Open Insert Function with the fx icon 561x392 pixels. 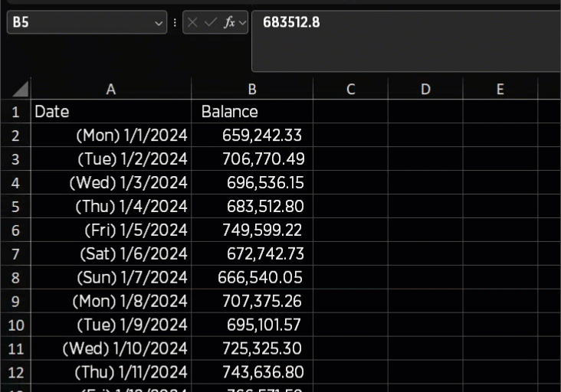coord(229,23)
